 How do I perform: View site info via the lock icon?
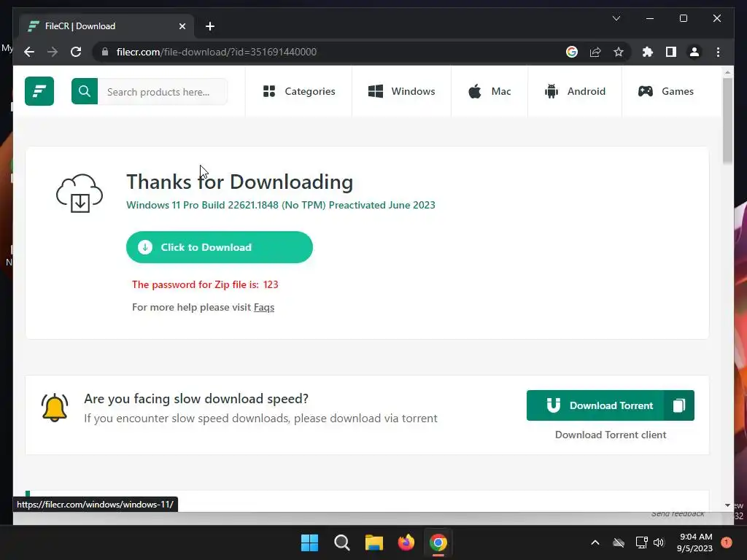coord(105,52)
